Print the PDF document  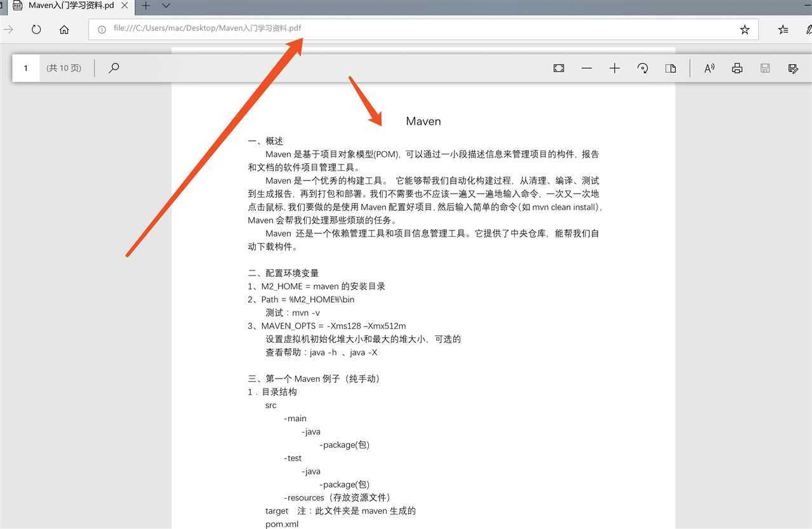tap(737, 68)
